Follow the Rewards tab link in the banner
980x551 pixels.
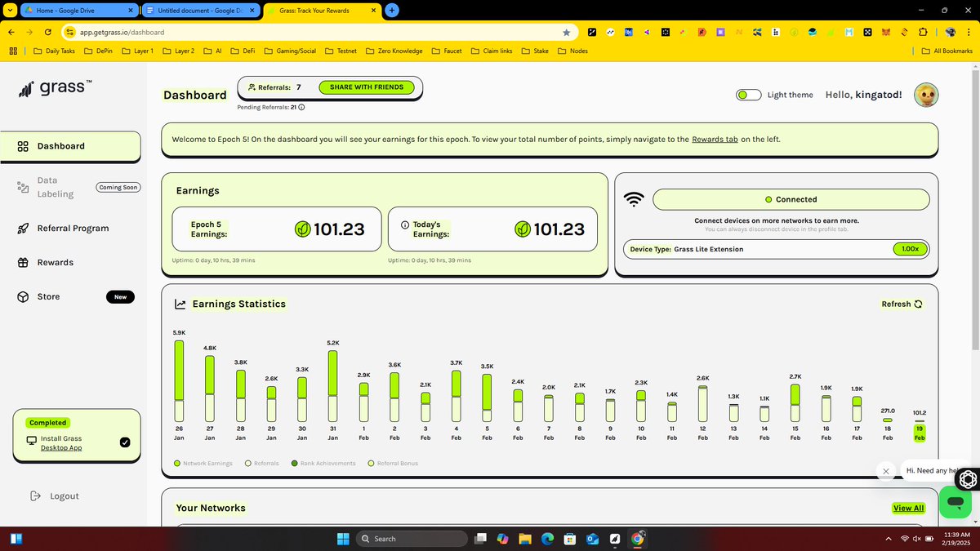coord(715,140)
